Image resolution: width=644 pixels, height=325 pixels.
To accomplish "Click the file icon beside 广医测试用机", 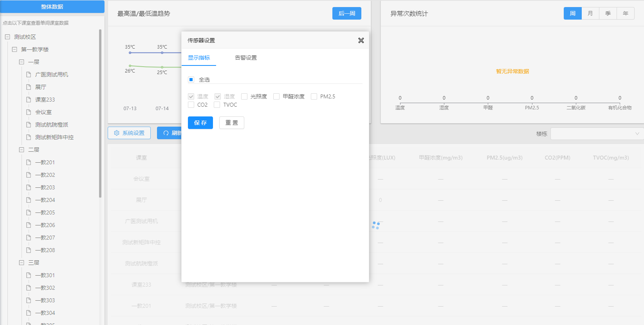I will [x=29, y=74].
